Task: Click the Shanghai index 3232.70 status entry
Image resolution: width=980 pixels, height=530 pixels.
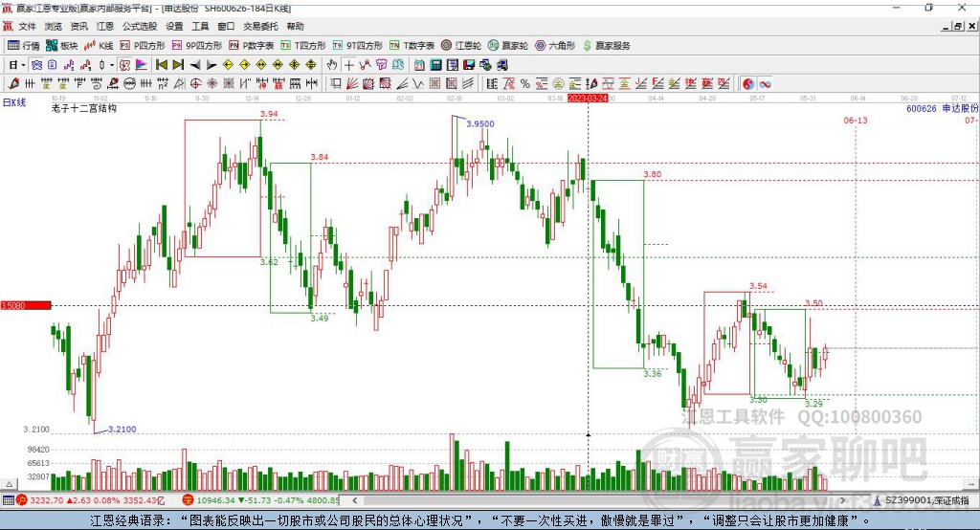Action: click(x=93, y=500)
